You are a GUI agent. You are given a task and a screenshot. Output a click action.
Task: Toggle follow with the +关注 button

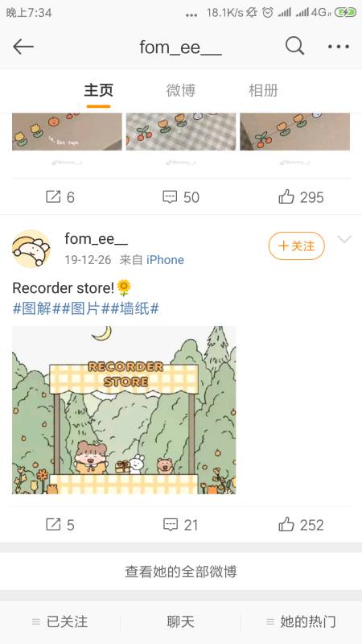[296, 246]
